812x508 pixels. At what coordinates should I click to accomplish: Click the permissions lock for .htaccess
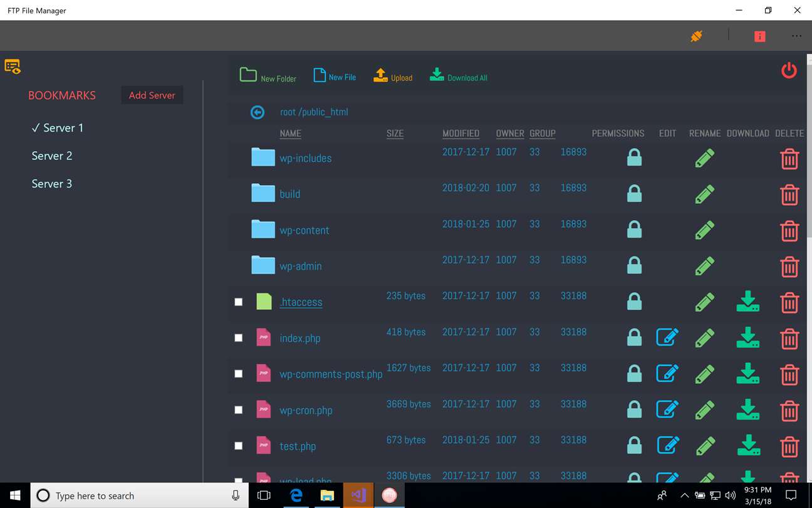634,302
